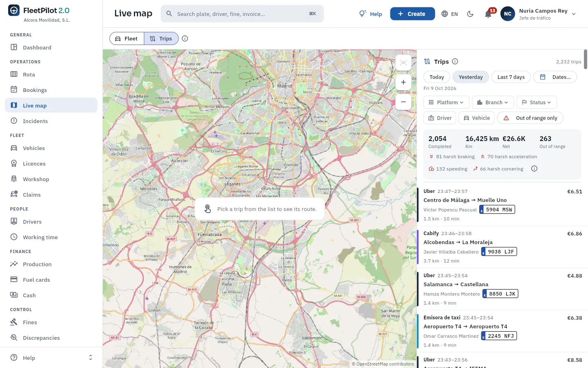Screen dimensions: 588x368
Task: Open Dashboard from sidebar
Action: (x=51, y=47)
